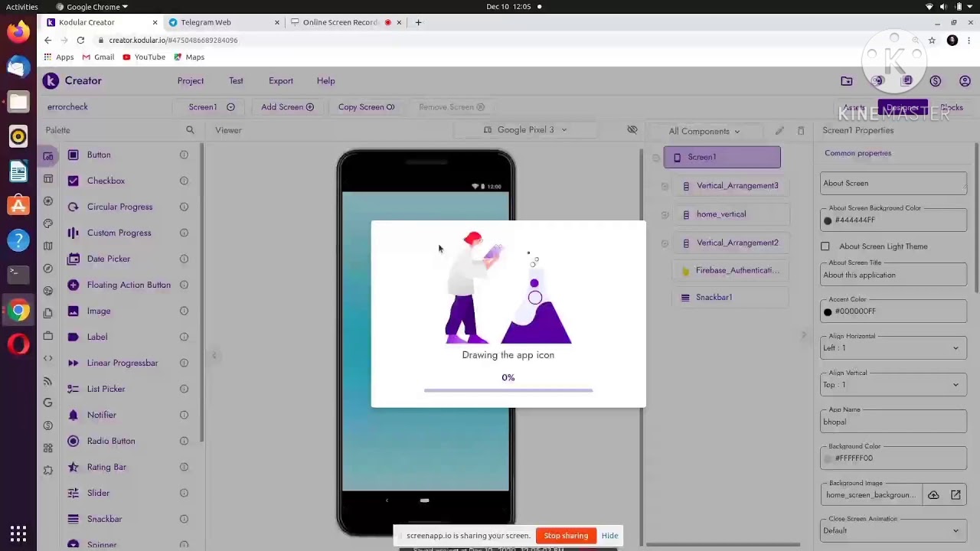Open the Screen1 screen selector dropdown
This screenshot has width=980, height=551.
pyautogui.click(x=211, y=107)
